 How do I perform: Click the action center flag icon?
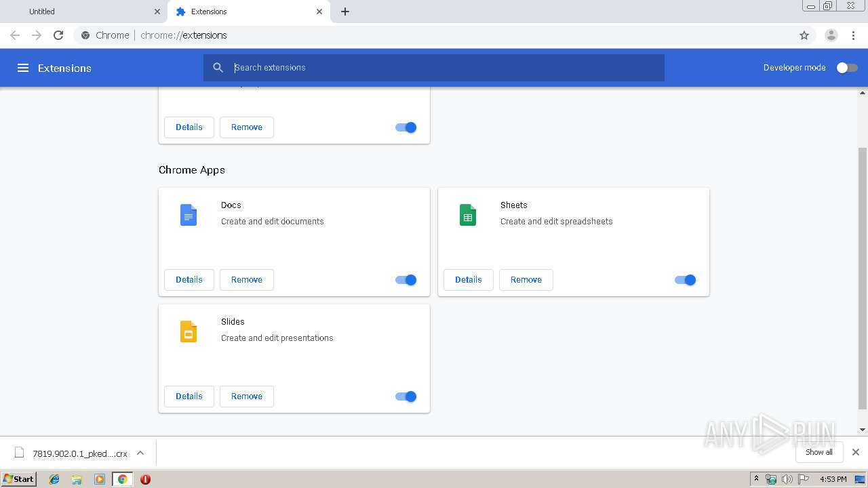tap(804, 479)
